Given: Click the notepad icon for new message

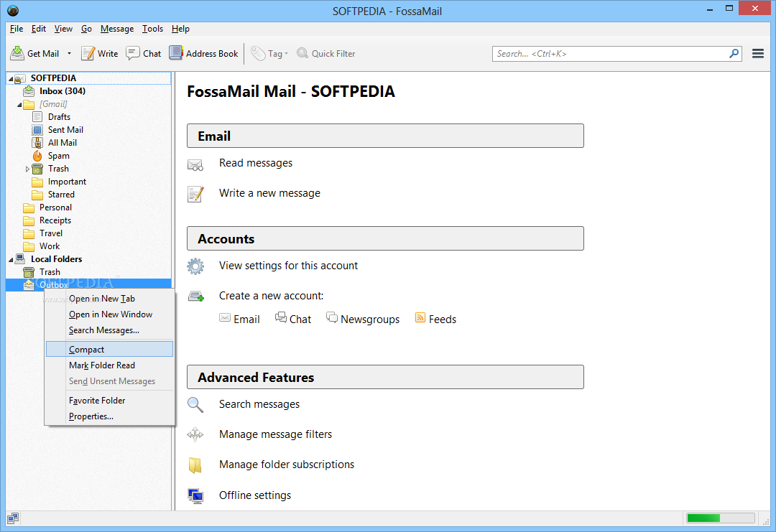Looking at the screenshot, I should tap(195, 194).
